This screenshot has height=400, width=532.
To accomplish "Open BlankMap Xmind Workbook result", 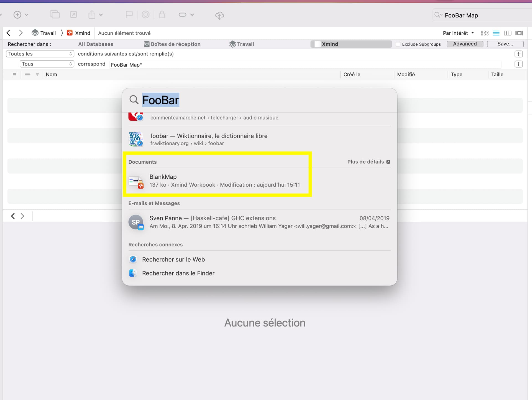I will tap(259, 181).
